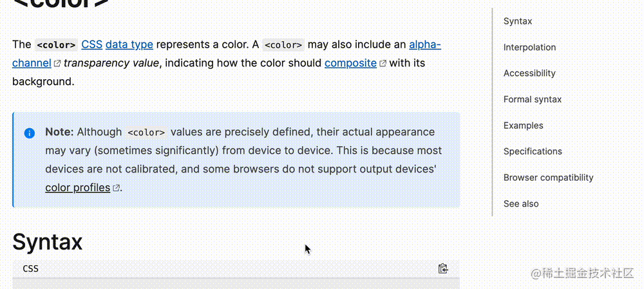Jump to Syntax in sidebar contents

(518, 21)
